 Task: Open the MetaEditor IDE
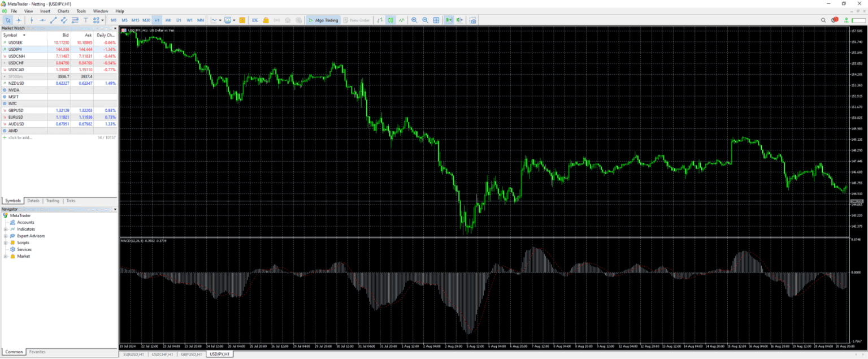[254, 20]
